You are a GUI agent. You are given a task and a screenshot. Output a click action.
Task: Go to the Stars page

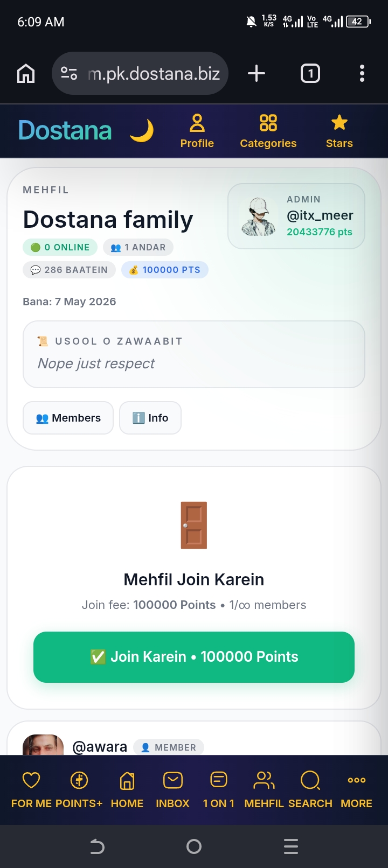[339, 131]
